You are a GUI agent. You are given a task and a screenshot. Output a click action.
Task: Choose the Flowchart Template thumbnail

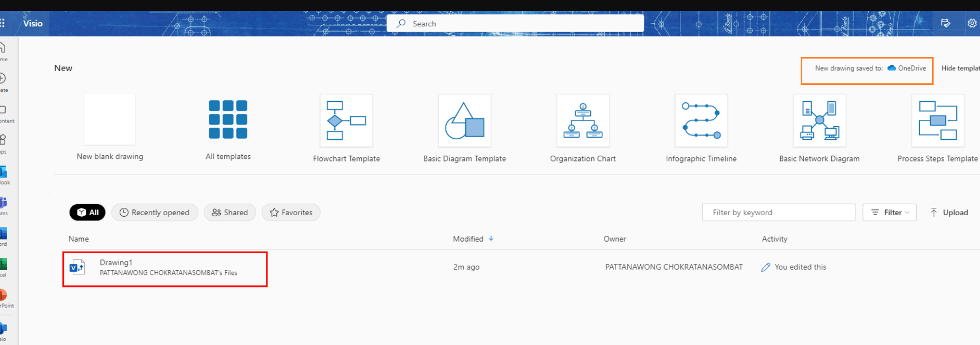[347, 120]
